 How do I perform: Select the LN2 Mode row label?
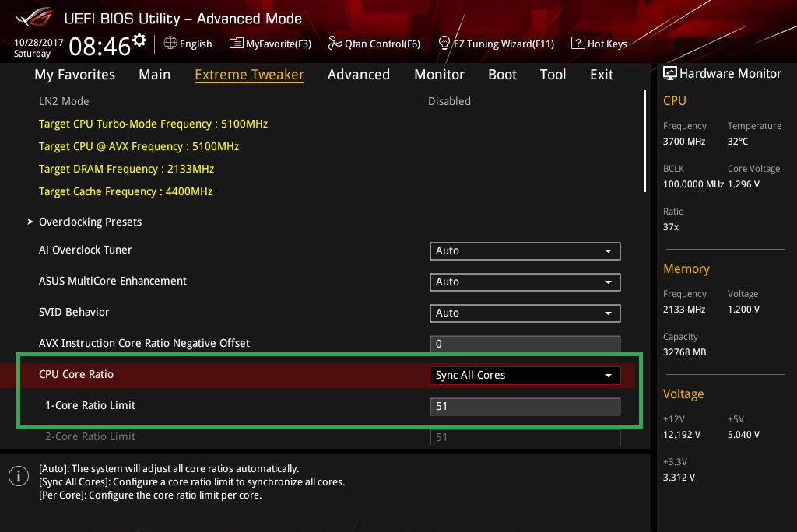pyautogui.click(x=64, y=101)
